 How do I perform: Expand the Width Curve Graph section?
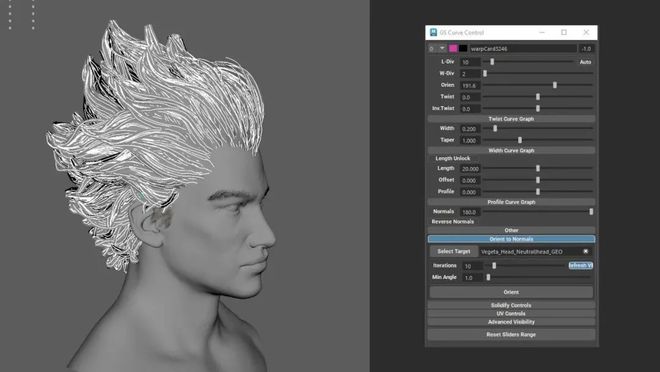click(x=511, y=150)
